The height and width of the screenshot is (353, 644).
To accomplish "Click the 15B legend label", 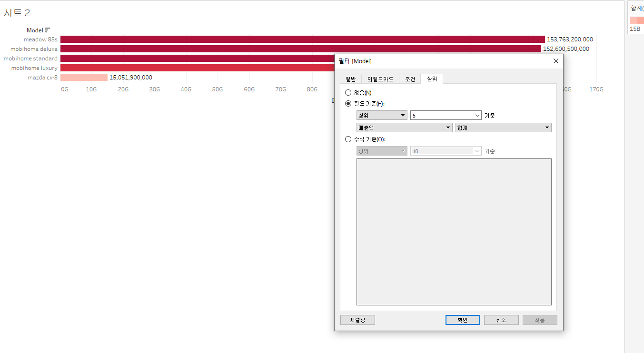I will [x=635, y=29].
